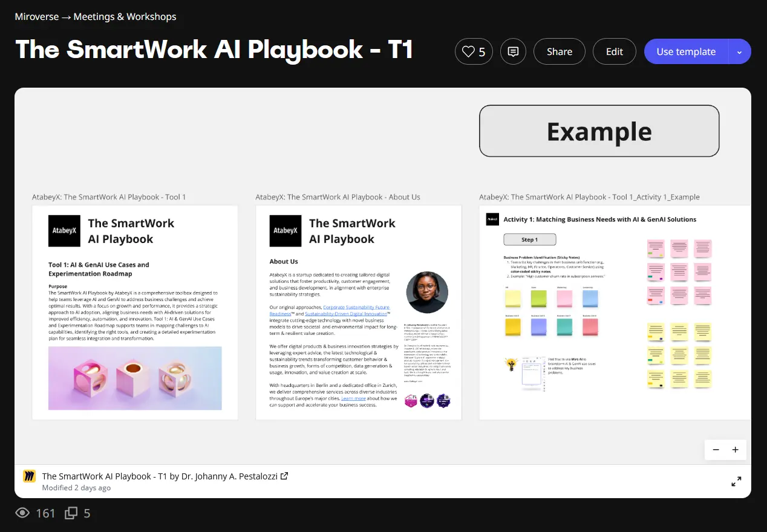Open the board title link by Dr. Pestalozzi

coord(160,476)
